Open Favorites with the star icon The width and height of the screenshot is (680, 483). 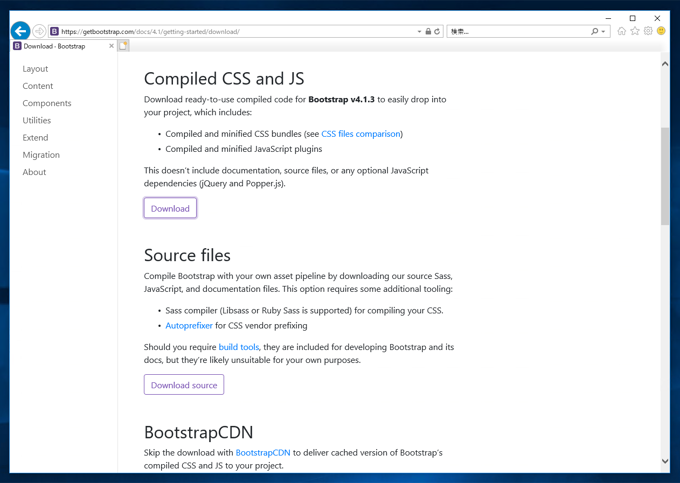pos(635,31)
